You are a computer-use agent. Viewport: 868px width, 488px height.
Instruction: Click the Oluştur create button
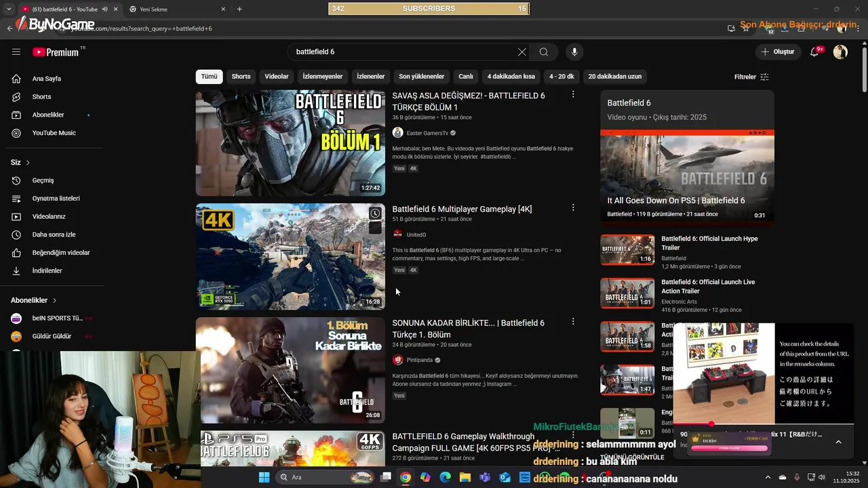[x=778, y=52]
